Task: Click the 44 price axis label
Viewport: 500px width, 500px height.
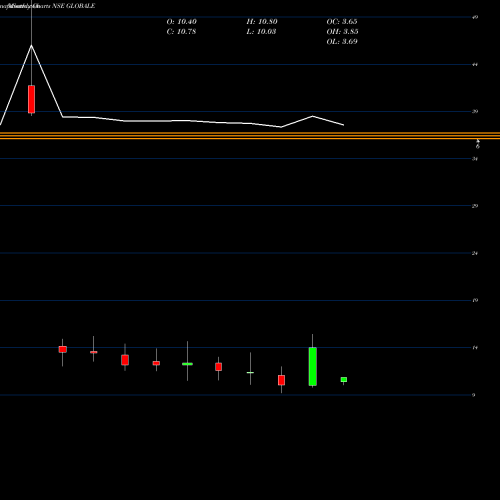Action: 475,64
